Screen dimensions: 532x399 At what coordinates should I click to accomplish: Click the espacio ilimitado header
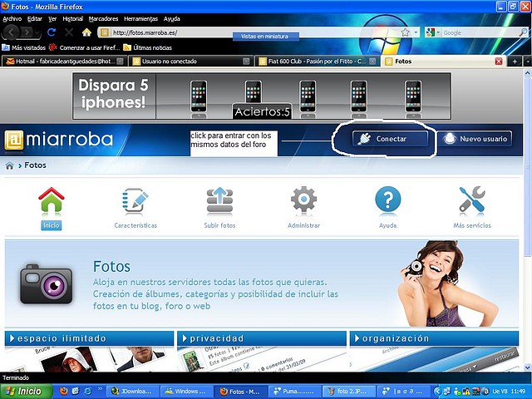point(89,338)
